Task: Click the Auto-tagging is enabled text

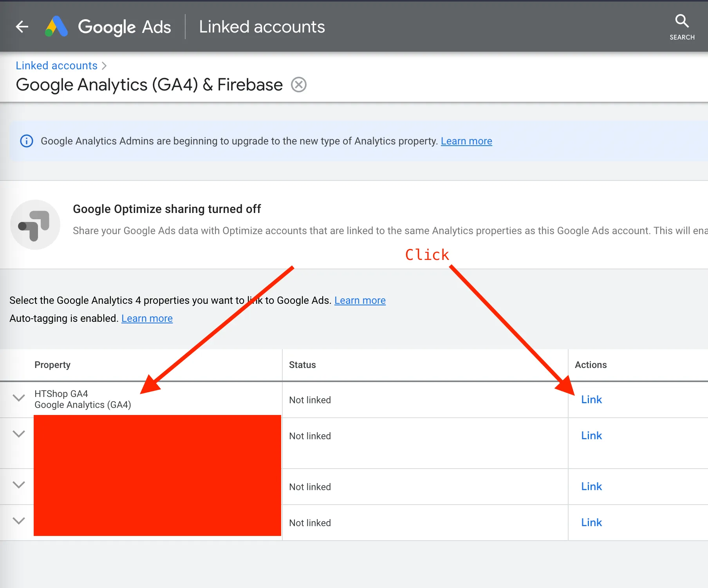Action: pos(64,318)
